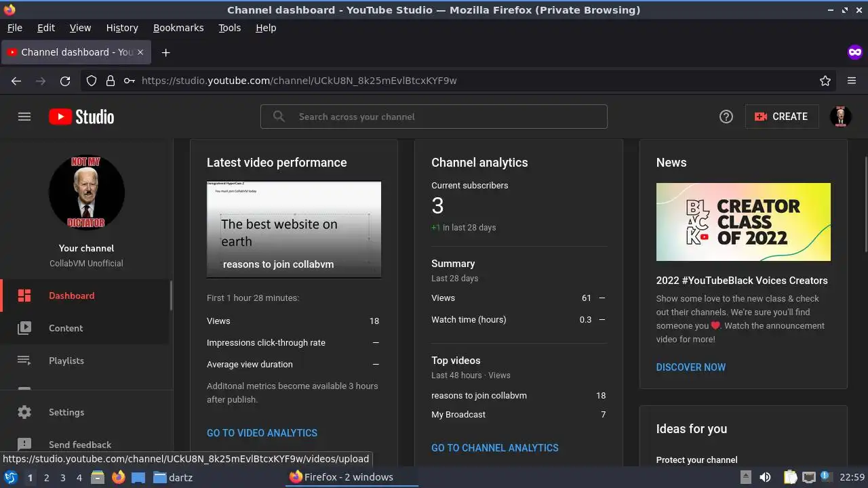868x488 pixels.
Task: Open Content in the sidebar
Action: click(x=85, y=328)
